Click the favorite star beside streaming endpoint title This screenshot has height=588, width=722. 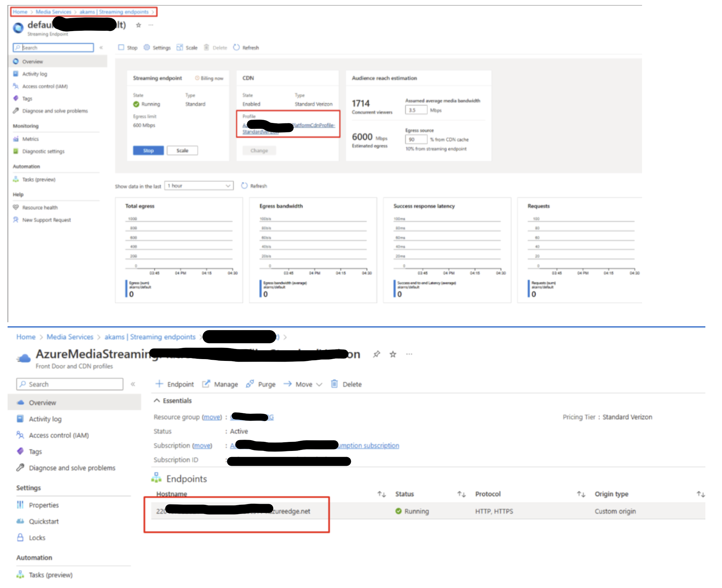138,25
